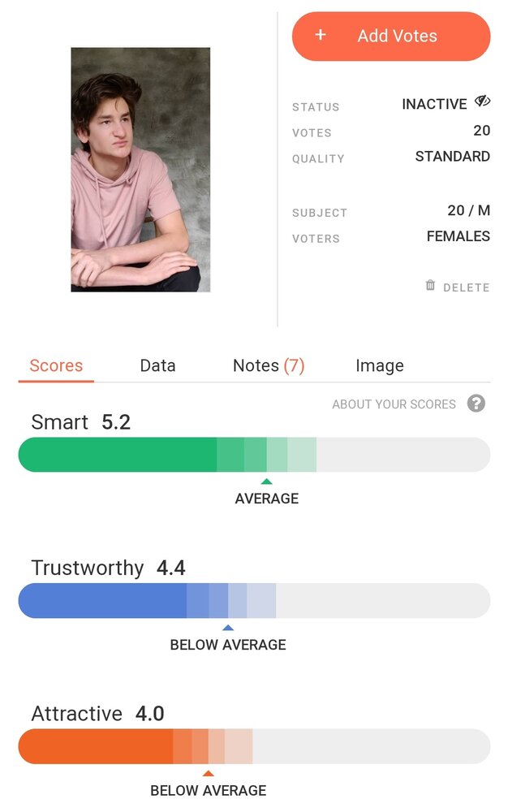This screenshot has width=508, height=812.
Task: Open the uploaded photo thumbnail
Action: [140, 170]
